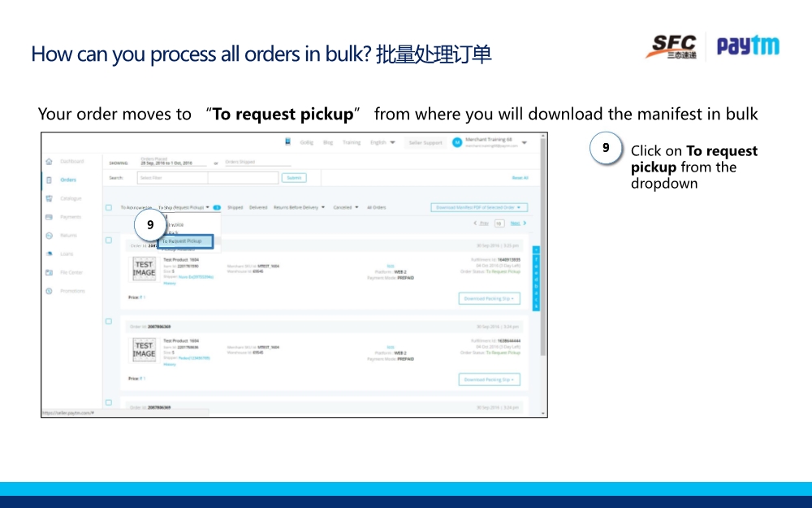Select the second order's checkbox
The width and height of the screenshot is (812, 508).
coord(108,321)
